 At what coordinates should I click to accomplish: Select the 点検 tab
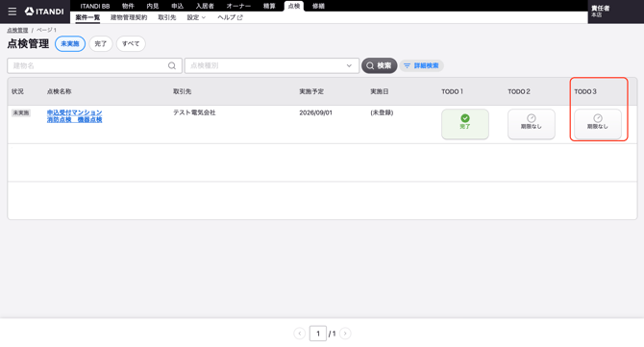pos(294,6)
